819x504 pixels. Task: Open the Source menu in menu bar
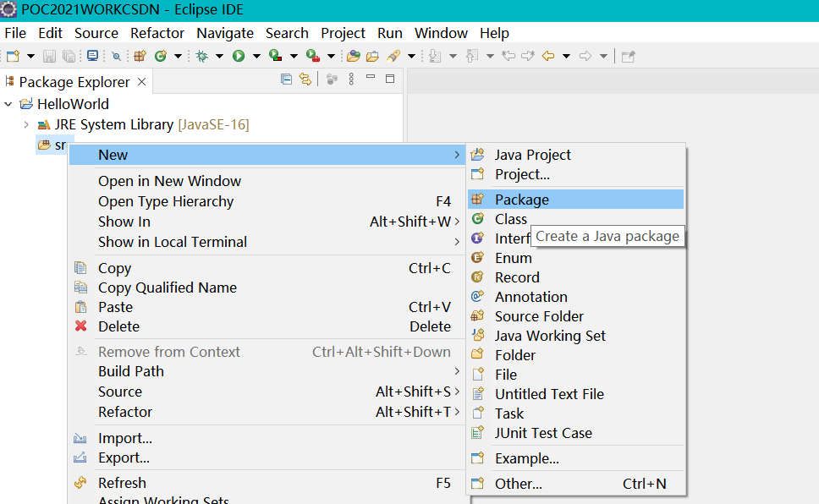pos(96,33)
